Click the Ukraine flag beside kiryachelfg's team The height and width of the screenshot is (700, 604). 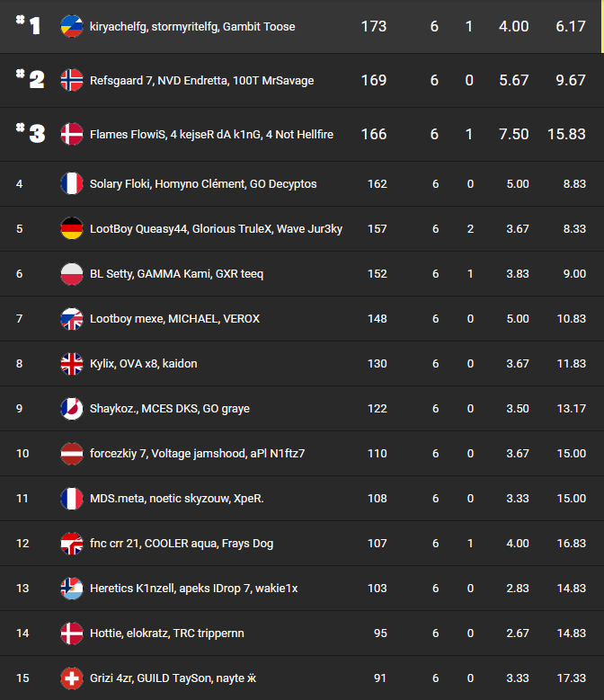tap(71, 26)
